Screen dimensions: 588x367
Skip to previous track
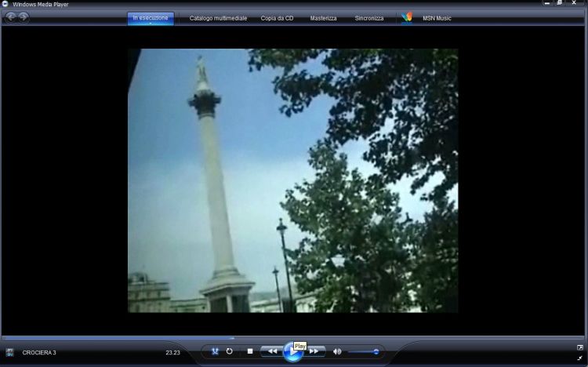coord(272,351)
